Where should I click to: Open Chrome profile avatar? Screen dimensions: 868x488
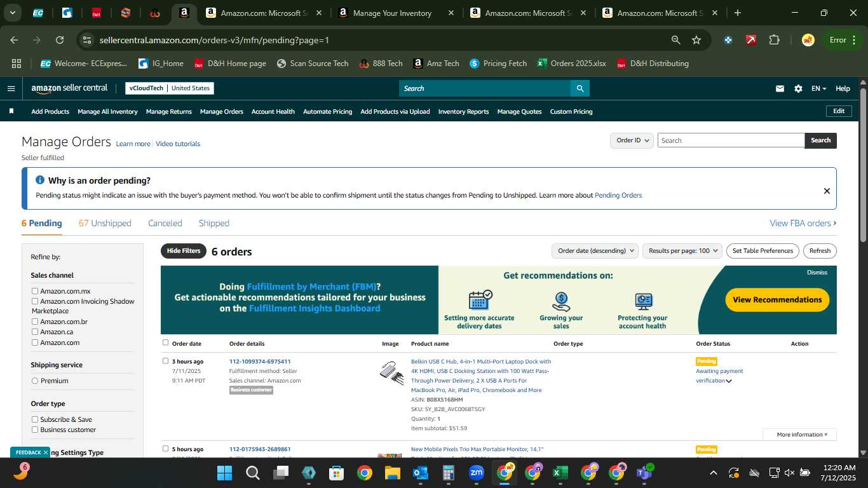pyautogui.click(x=808, y=40)
